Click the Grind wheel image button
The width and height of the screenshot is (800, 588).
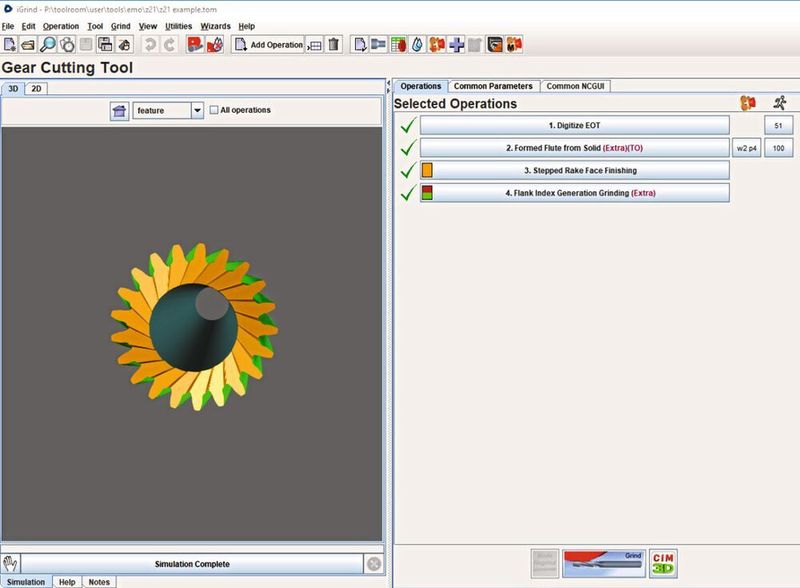[604, 564]
